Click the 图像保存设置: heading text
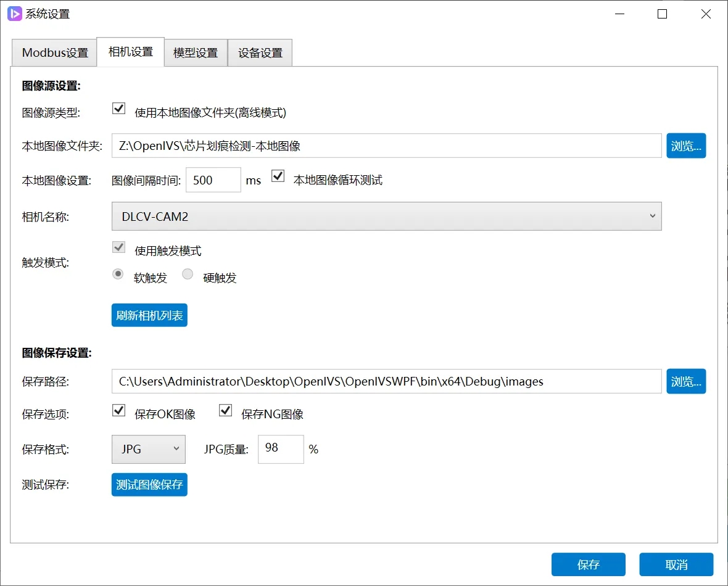728x586 pixels. [57, 353]
